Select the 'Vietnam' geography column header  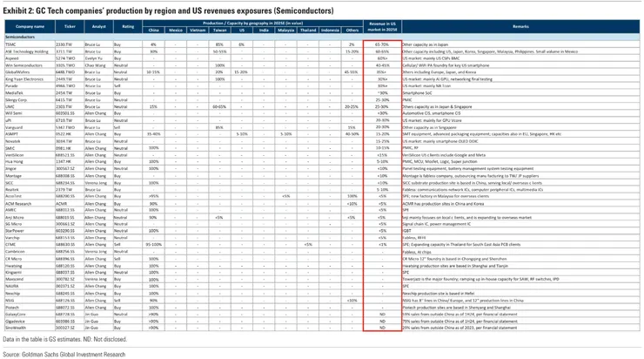pos(198,30)
